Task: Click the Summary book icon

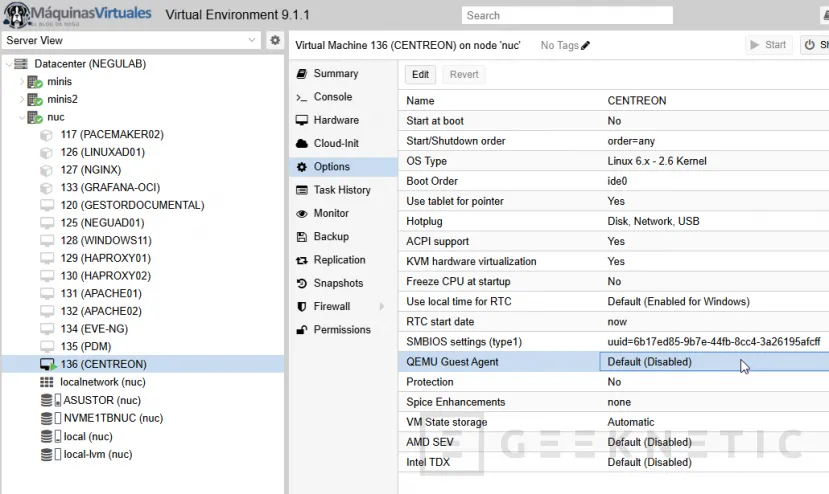Action: pyautogui.click(x=301, y=74)
